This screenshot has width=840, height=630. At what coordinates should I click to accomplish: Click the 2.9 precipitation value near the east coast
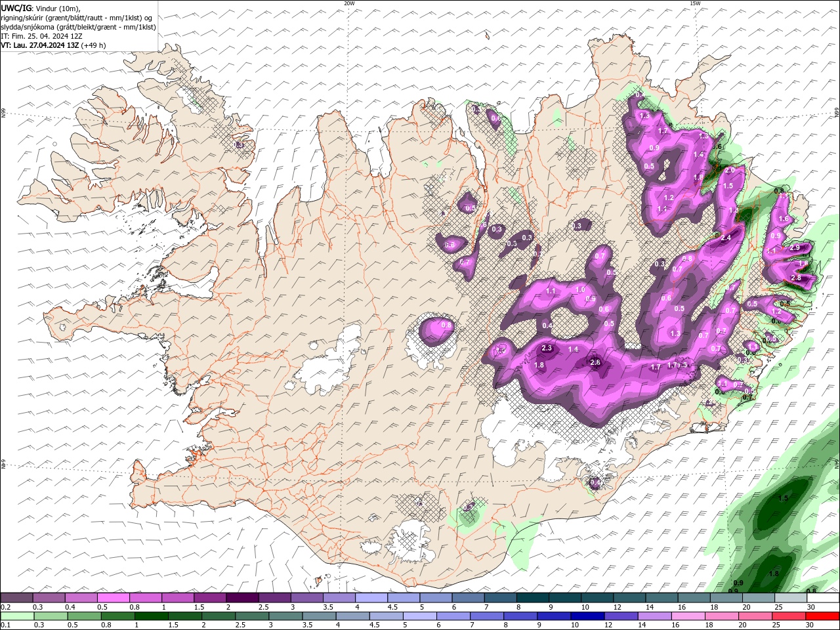coord(795,247)
